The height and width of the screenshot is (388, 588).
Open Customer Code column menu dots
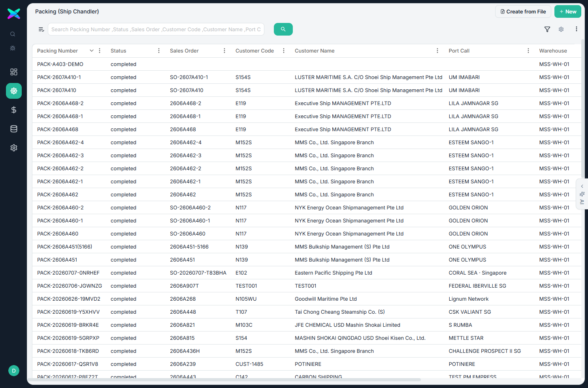pos(284,51)
